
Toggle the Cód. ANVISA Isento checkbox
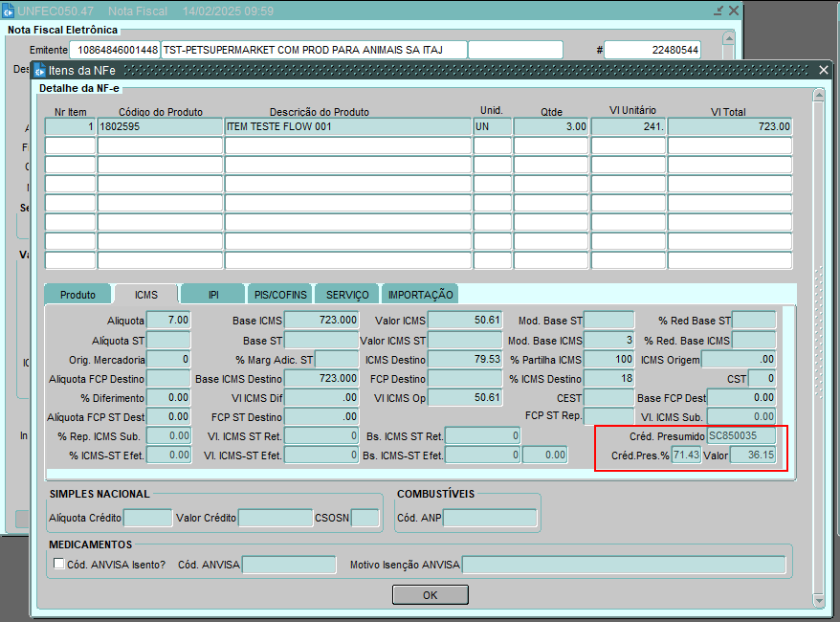(59, 565)
